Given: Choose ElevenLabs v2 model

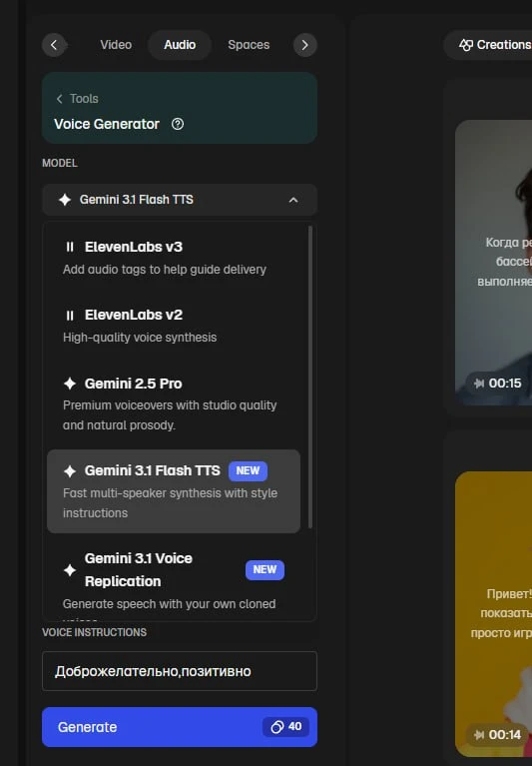Looking at the screenshot, I should pyautogui.click(x=174, y=326).
